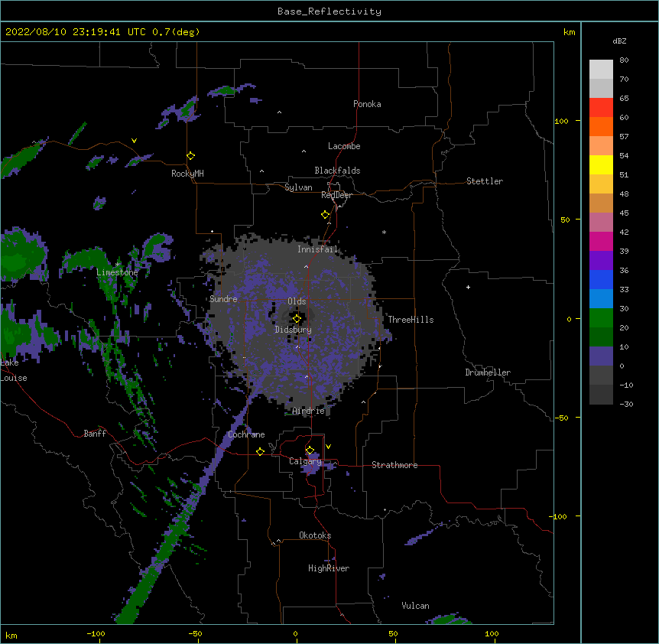Click the dBZ legend heading
The width and height of the screenshot is (659, 644).
click(619, 41)
